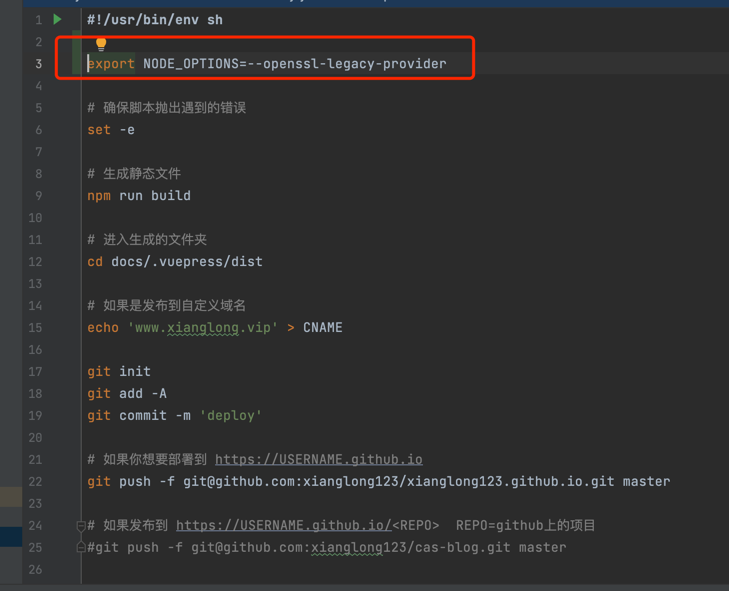Image resolution: width=729 pixels, height=591 pixels.
Task: Click the 'git init' line
Action: coord(118,372)
